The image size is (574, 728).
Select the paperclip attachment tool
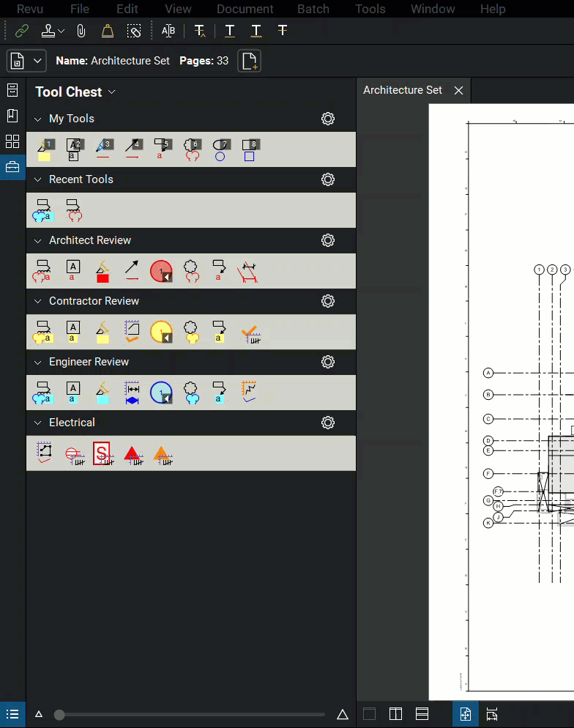coord(81,31)
